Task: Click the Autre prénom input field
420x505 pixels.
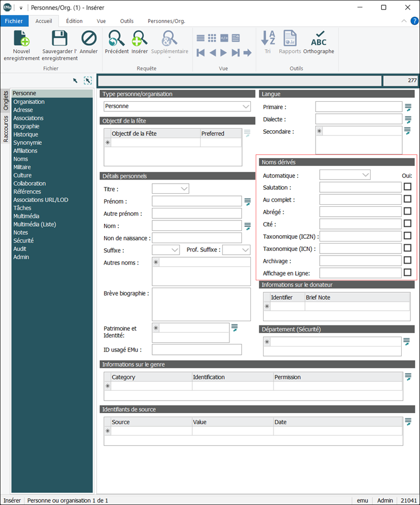Action: (197, 213)
